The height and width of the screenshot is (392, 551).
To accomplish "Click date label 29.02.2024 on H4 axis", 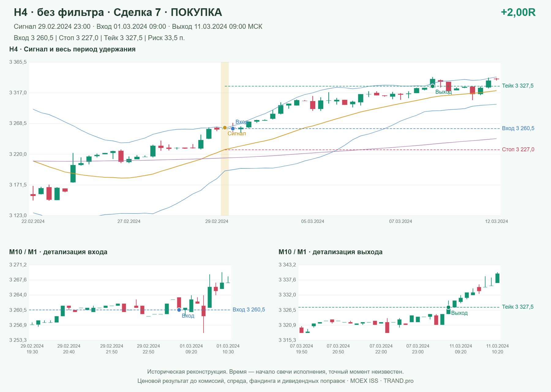I will coord(217,221).
